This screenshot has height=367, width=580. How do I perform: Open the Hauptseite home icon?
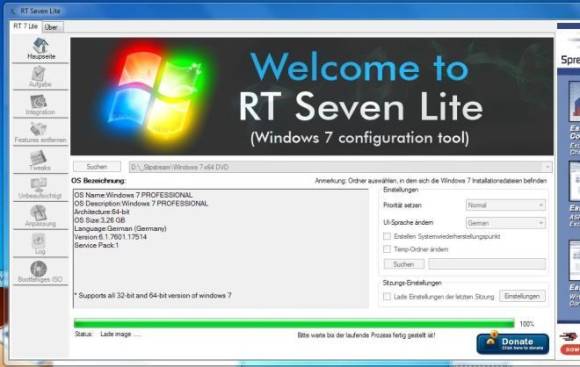(x=41, y=49)
